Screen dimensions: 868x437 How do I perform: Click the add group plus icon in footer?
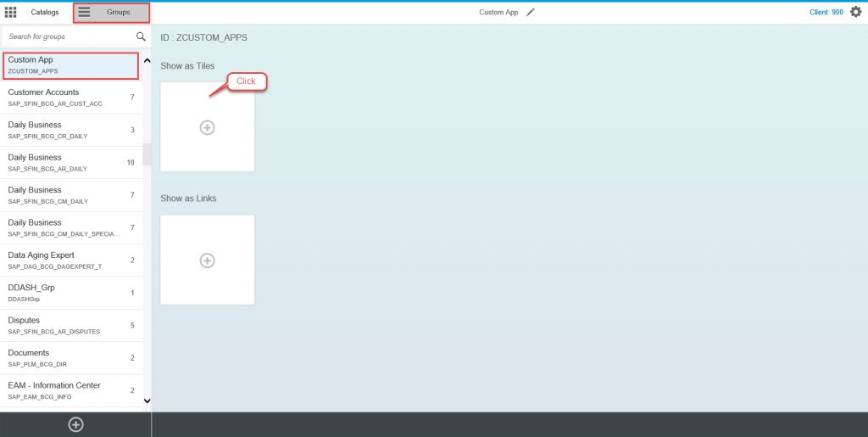[x=75, y=424]
